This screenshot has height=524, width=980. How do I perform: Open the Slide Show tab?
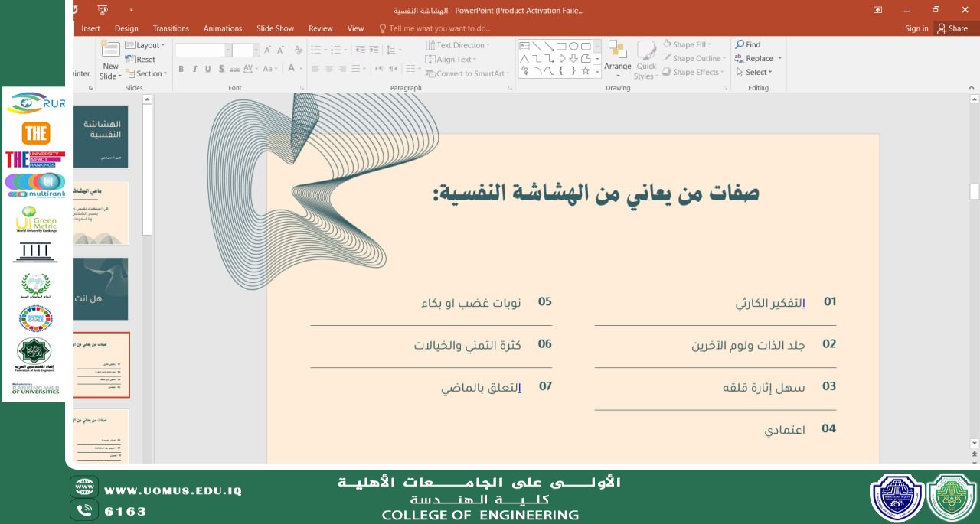(x=275, y=28)
